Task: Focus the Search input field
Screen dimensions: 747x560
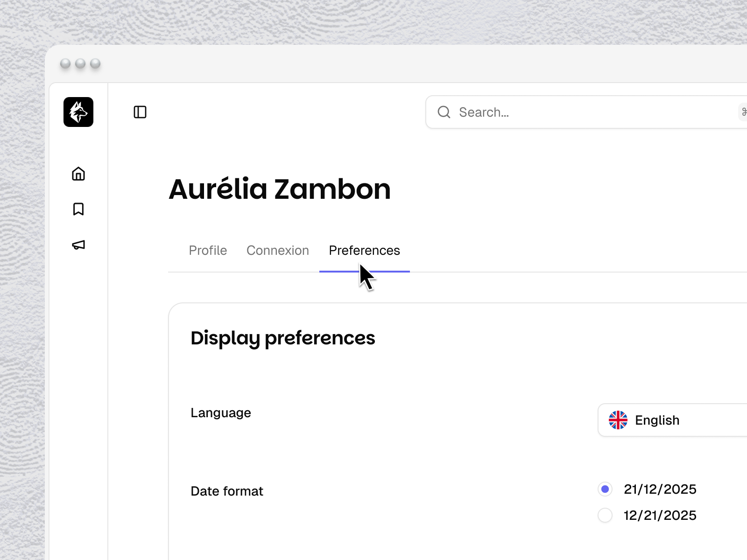Action: coord(586,112)
